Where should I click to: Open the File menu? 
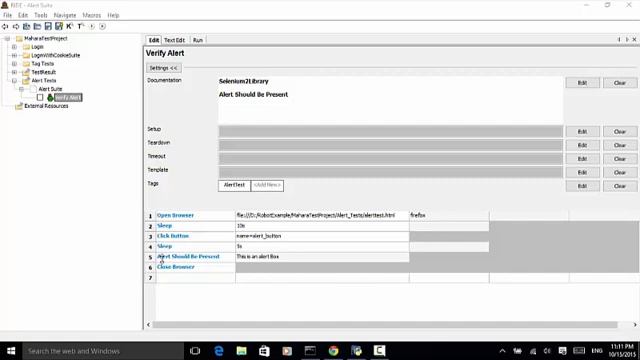tap(7, 15)
